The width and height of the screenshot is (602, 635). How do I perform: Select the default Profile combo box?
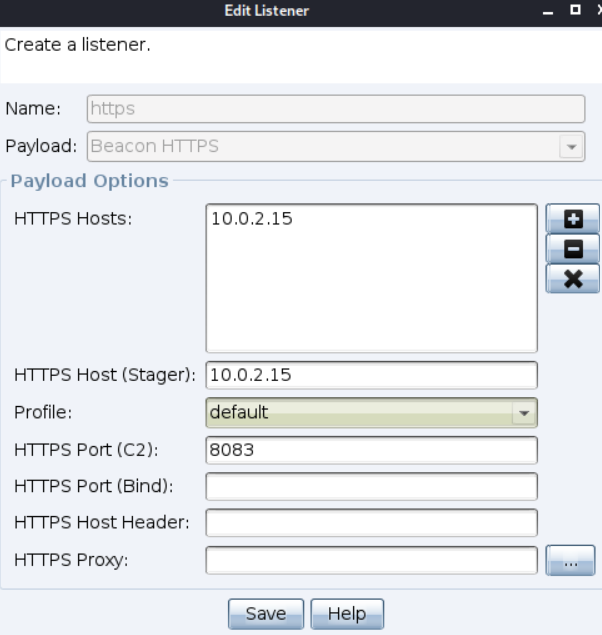(371, 413)
